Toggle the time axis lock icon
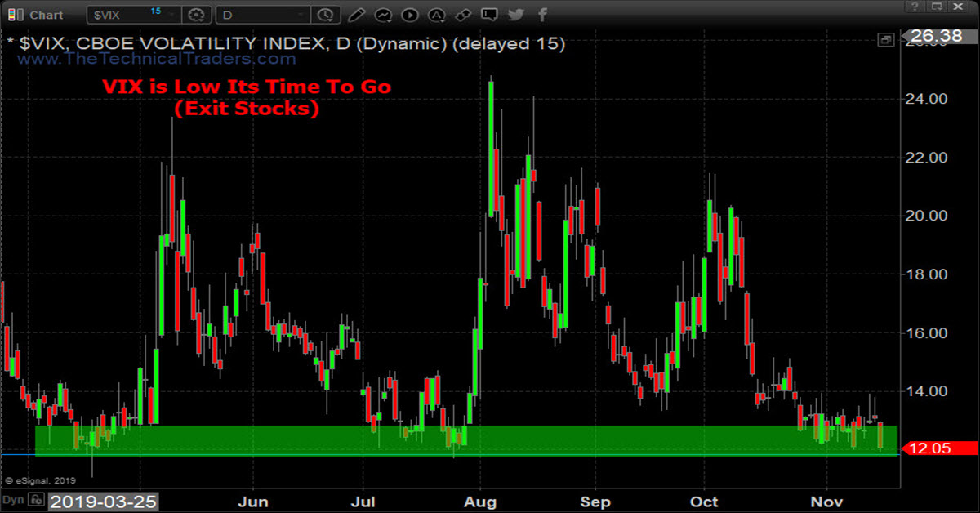Screen dimensions: 980x513 36,500
